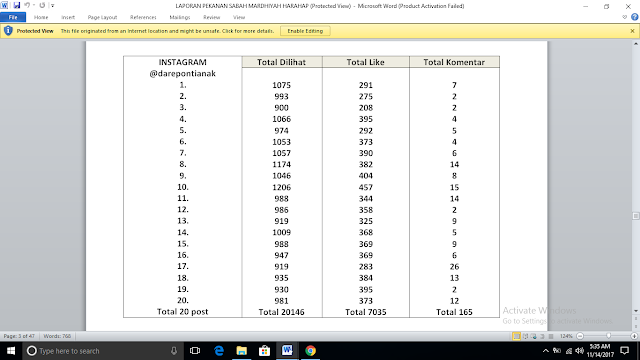The image size is (640, 360).
Task: Adjust the zoom slider handle
Action: pos(609,336)
